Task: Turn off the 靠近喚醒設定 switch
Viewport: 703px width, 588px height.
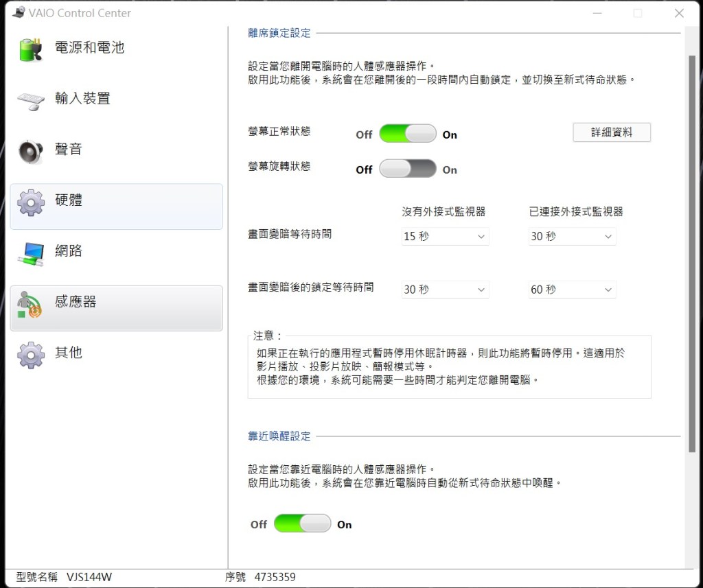Action: 302,524
